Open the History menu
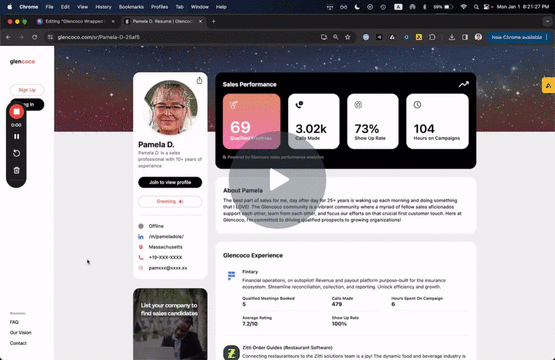555x360 pixels. pyautogui.click(x=103, y=7)
